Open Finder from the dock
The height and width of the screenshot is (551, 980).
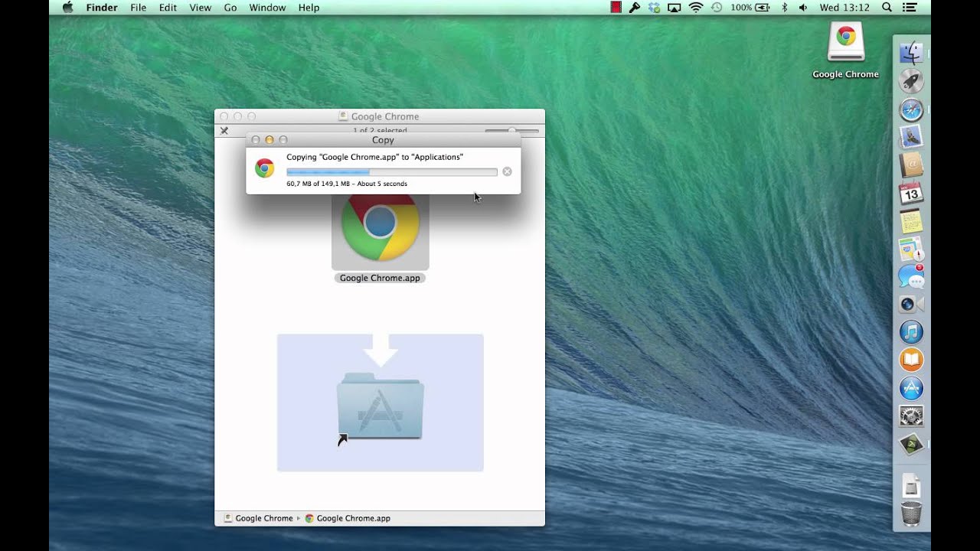(x=911, y=53)
